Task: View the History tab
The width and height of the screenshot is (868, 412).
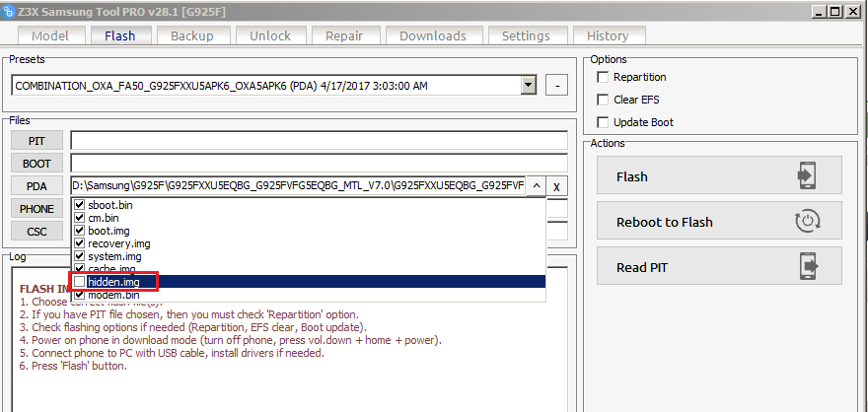Action: (608, 35)
